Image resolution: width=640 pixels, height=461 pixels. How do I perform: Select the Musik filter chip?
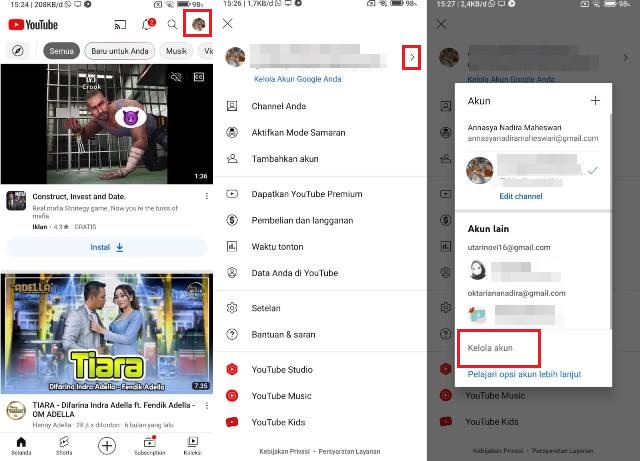click(176, 51)
